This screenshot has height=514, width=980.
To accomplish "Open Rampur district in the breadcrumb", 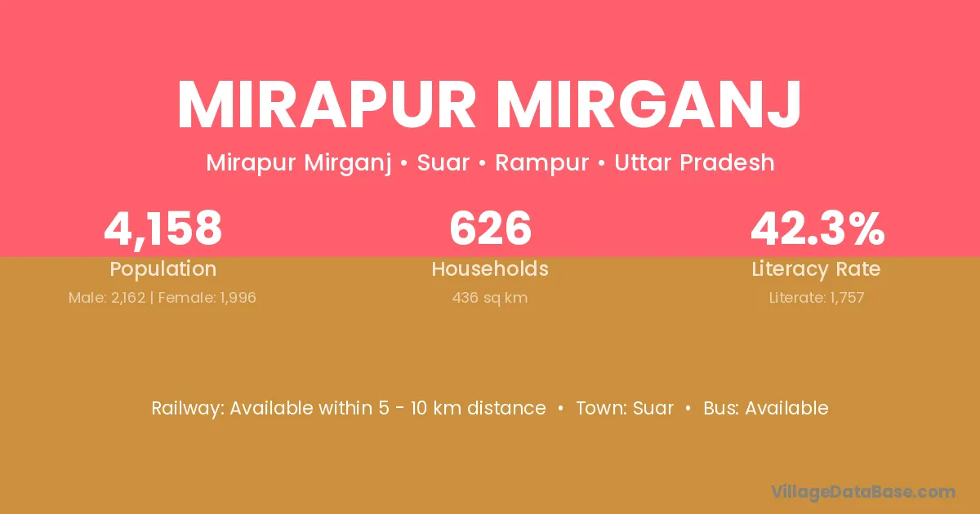I will (541, 162).
